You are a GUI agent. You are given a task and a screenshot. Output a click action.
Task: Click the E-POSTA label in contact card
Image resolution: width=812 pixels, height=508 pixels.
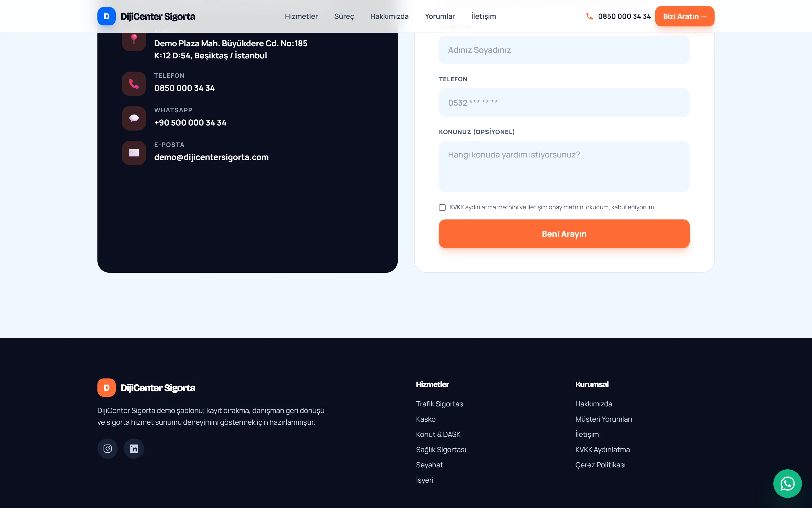pyautogui.click(x=169, y=145)
